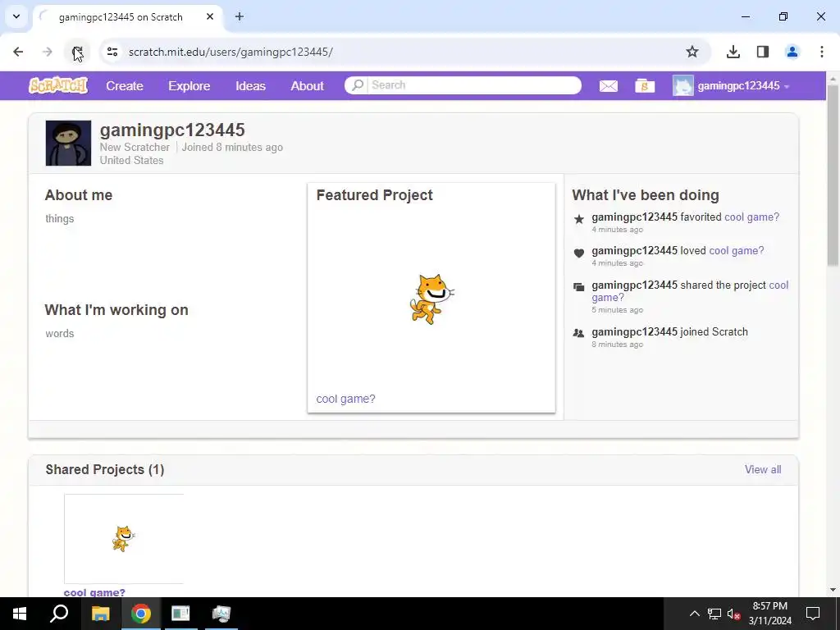Click the favorited star activity icon

pyautogui.click(x=578, y=218)
